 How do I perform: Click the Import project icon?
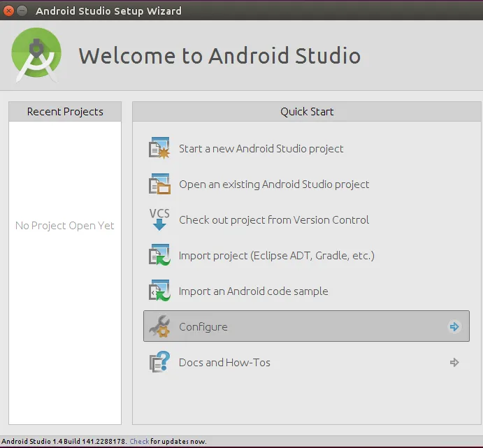[x=159, y=256]
